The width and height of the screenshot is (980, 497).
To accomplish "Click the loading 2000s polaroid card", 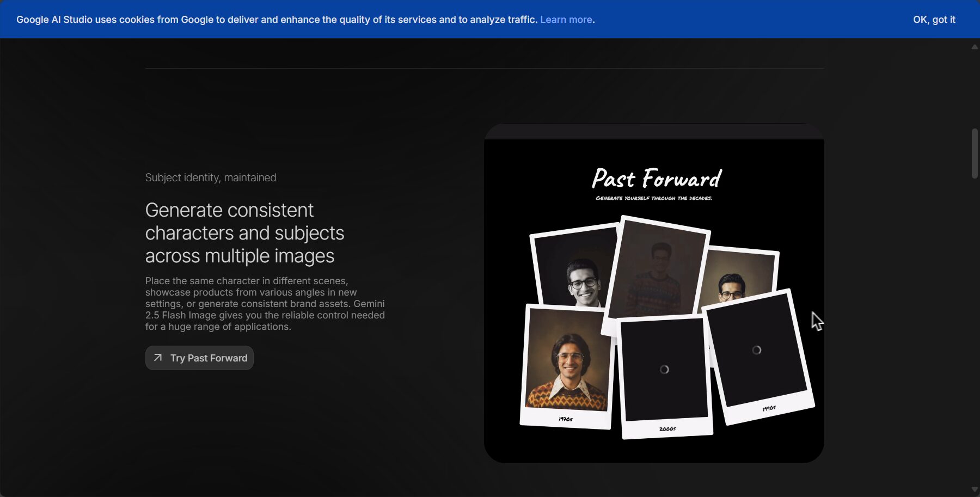I will (665, 377).
